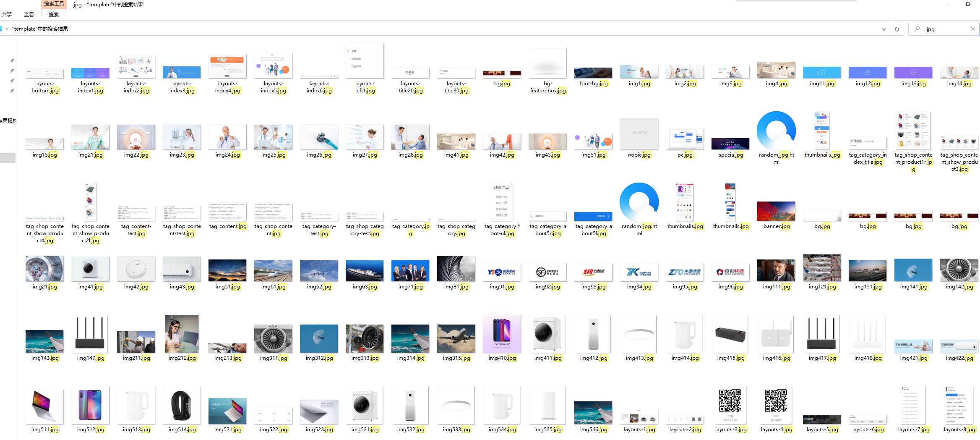
Task: Click the refresh search icon next to address bar
Action: tap(897, 29)
